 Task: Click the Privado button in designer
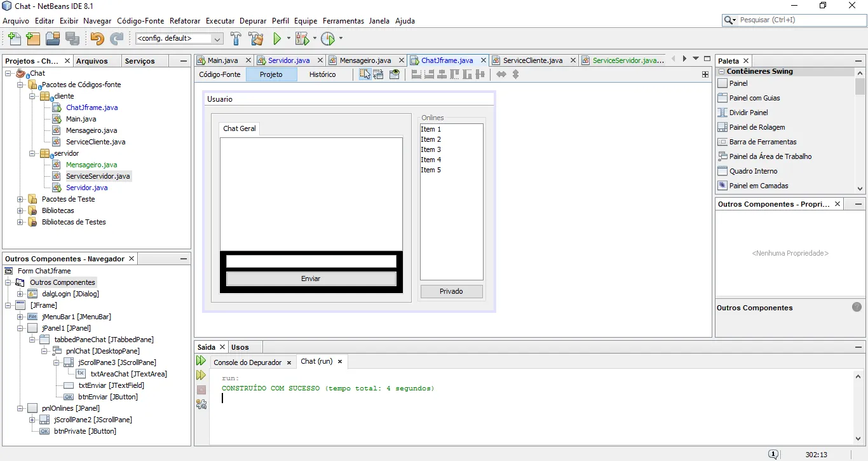451,291
